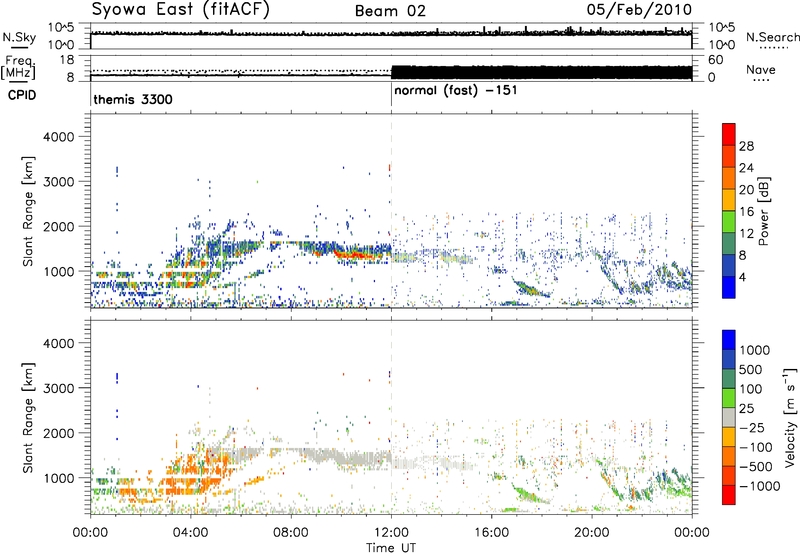The width and height of the screenshot is (800, 554).
Task: Select the "N.Sky" legend label
Action: click(x=19, y=37)
